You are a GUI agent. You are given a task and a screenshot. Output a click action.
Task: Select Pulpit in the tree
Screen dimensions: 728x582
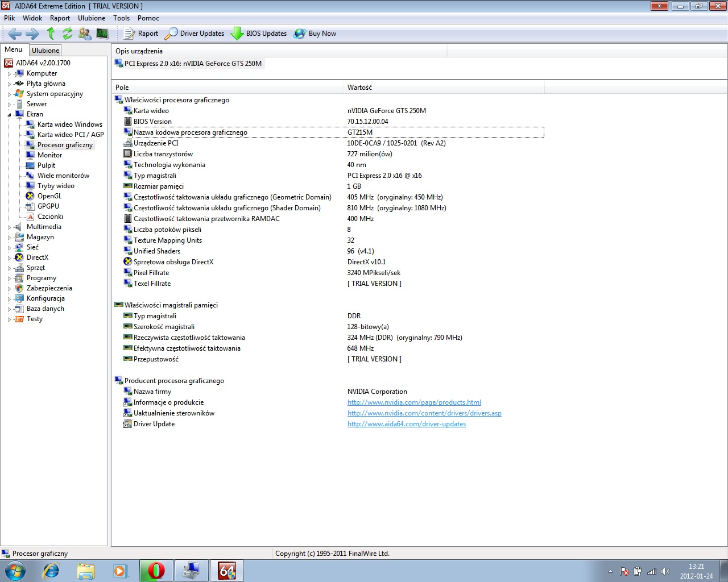47,165
